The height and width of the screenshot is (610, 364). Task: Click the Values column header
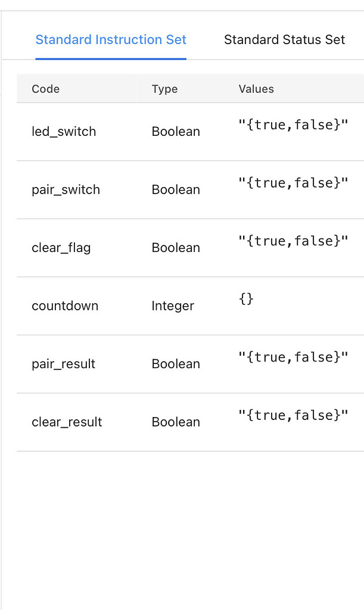(x=256, y=89)
